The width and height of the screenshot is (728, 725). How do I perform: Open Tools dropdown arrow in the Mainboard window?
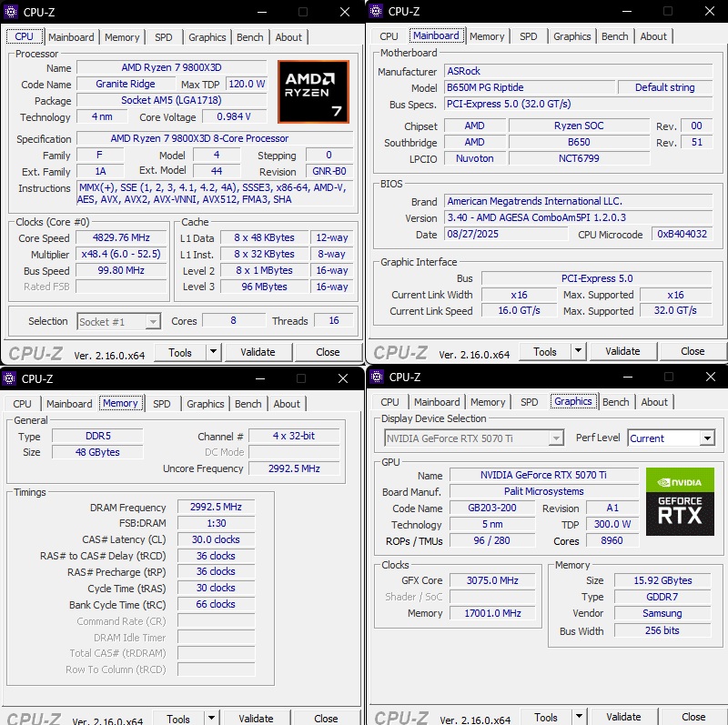578,351
